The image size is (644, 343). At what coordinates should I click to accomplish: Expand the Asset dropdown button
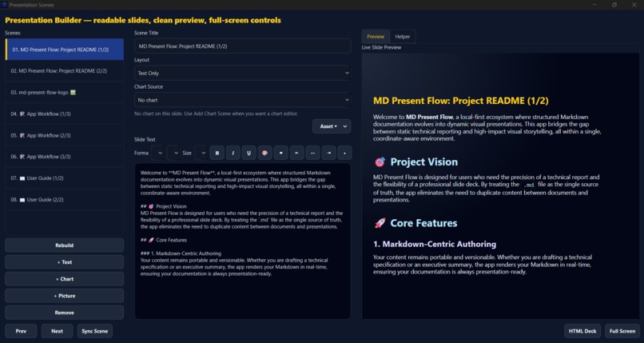pos(332,126)
